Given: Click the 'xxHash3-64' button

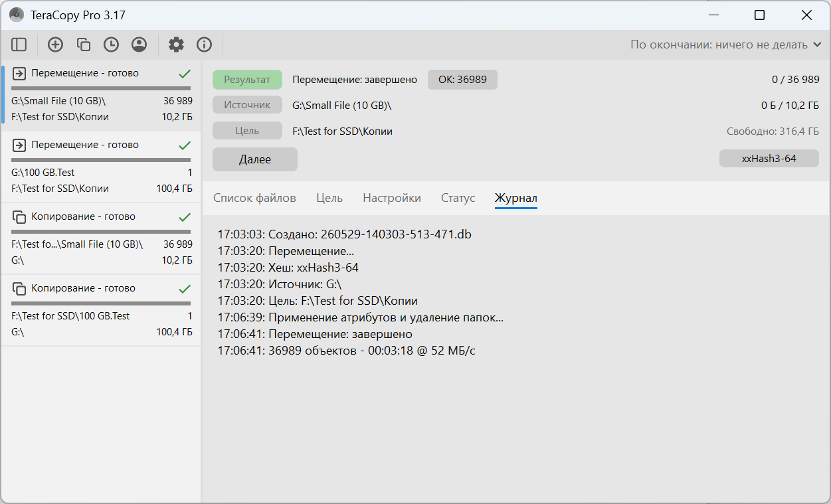Looking at the screenshot, I should (769, 159).
